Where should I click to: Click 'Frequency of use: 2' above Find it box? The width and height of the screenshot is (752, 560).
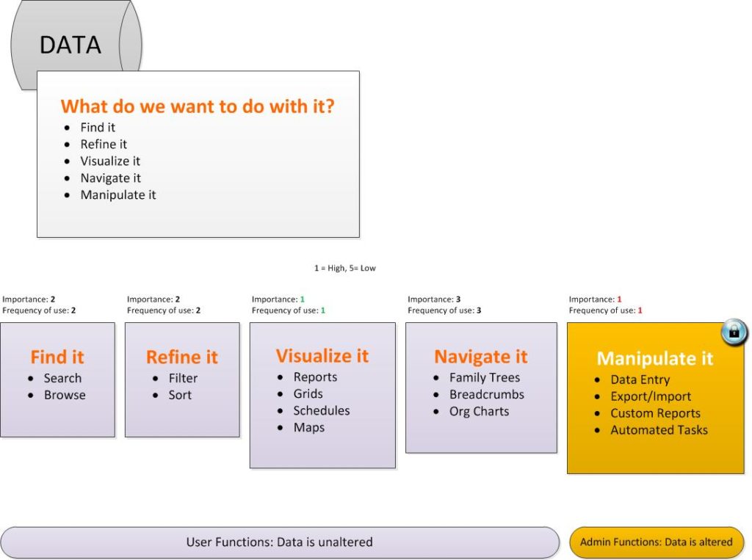(x=39, y=310)
